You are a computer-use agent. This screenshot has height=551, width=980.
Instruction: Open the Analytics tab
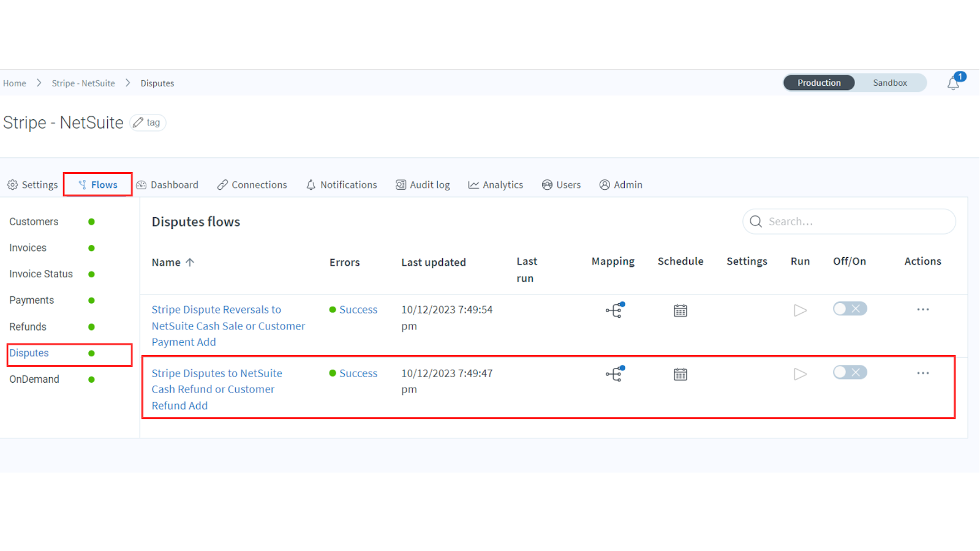coord(496,185)
